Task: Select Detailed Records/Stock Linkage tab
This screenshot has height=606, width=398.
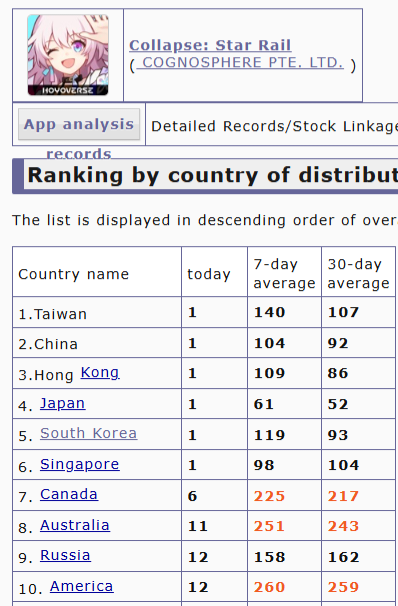Action: (274, 126)
